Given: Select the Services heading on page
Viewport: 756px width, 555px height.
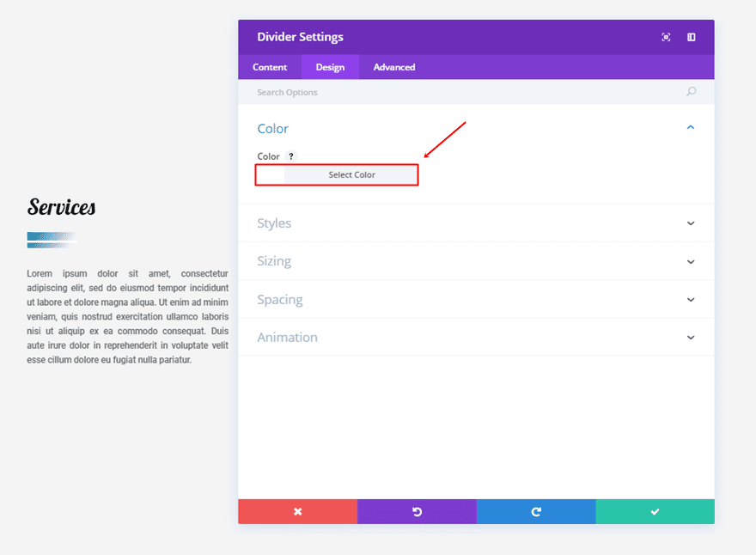Looking at the screenshot, I should pyautogui.click(x=61, y=207).
